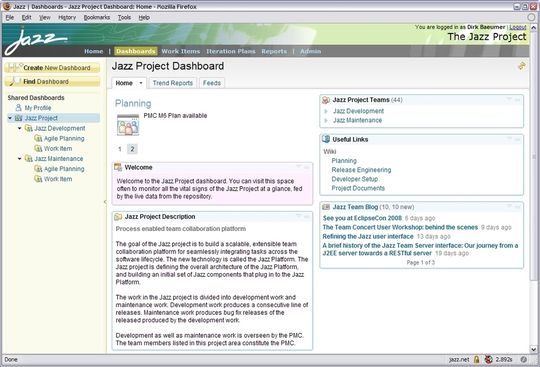Collapse the left sidebar with the splitter arrow

pos(105,202)
